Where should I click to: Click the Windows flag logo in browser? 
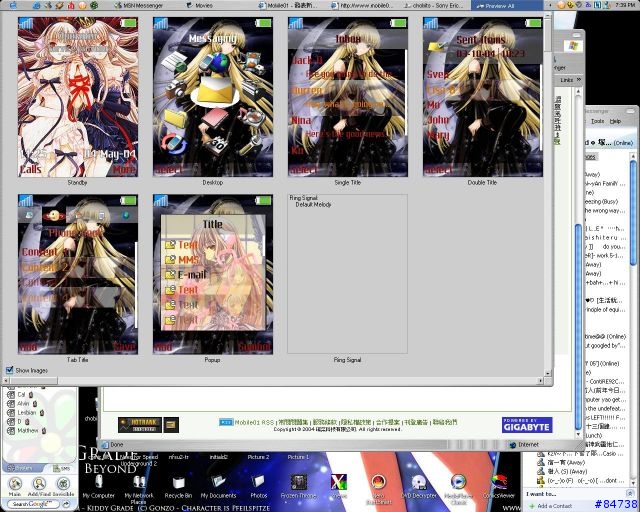coord(573,45)
